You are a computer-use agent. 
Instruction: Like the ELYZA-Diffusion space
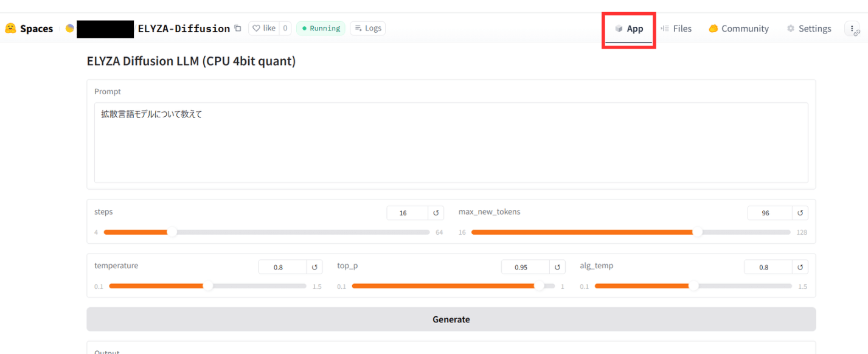click(x=264, y=28)
